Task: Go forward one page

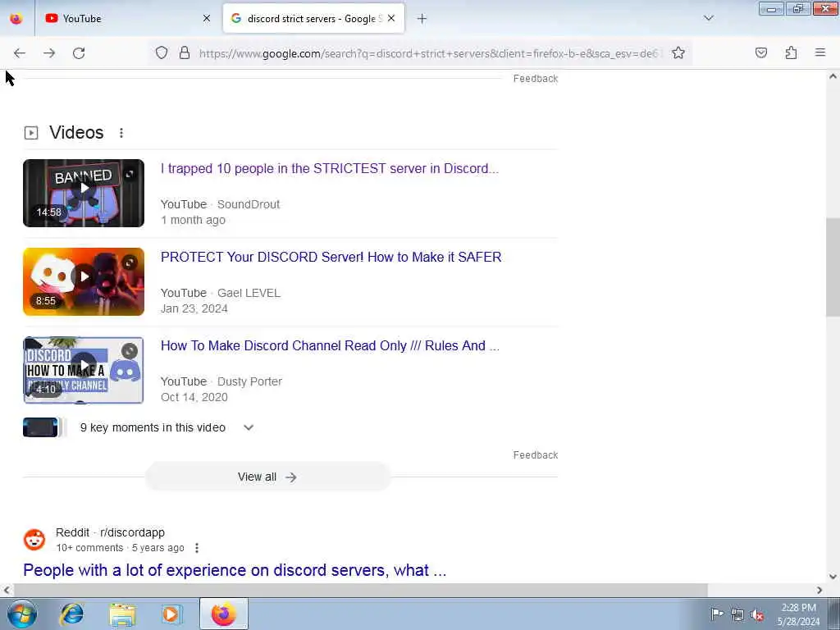Action: (49, 53)
